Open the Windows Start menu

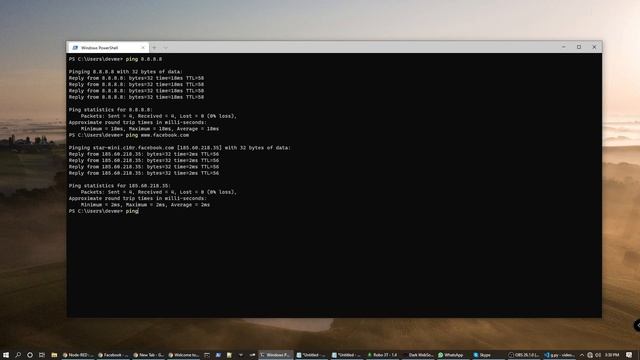click(x=6, y=355)
